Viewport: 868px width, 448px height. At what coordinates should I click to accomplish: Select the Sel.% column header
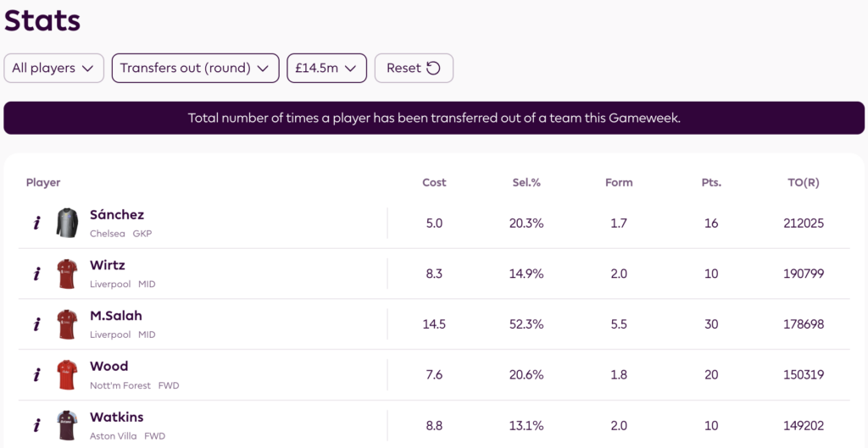tap(527, 183)
